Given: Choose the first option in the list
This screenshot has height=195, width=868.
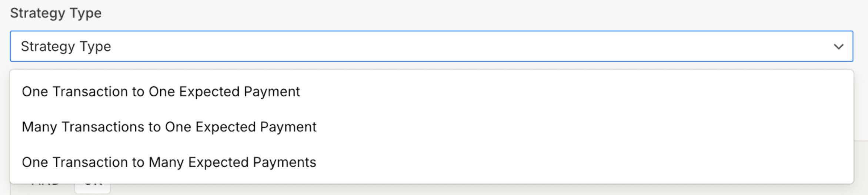Looking at the screenshot, I should [x=161, y=92].
